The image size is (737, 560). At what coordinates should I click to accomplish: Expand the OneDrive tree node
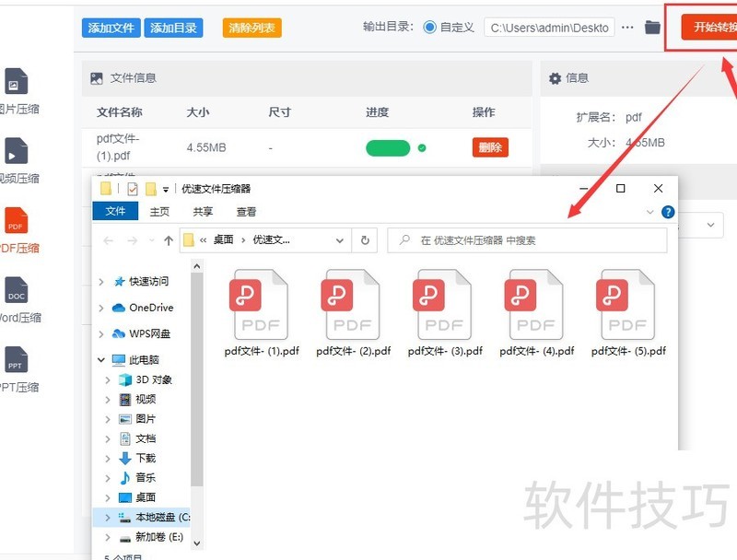(x=101, y=308)
